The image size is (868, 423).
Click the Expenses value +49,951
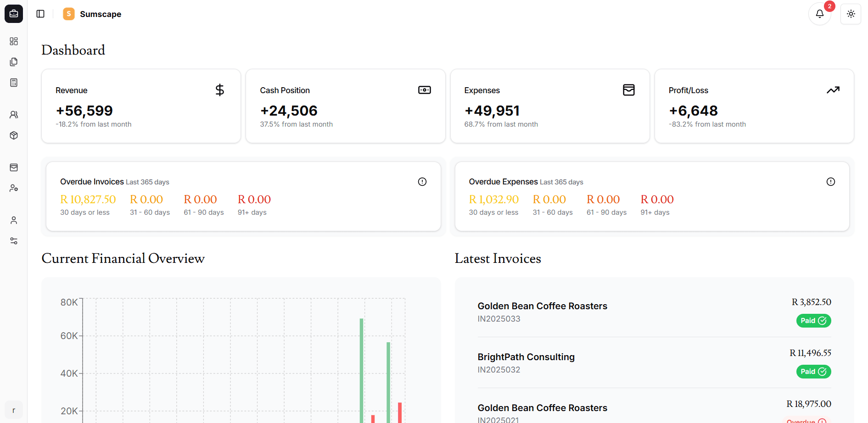point(492,111)
